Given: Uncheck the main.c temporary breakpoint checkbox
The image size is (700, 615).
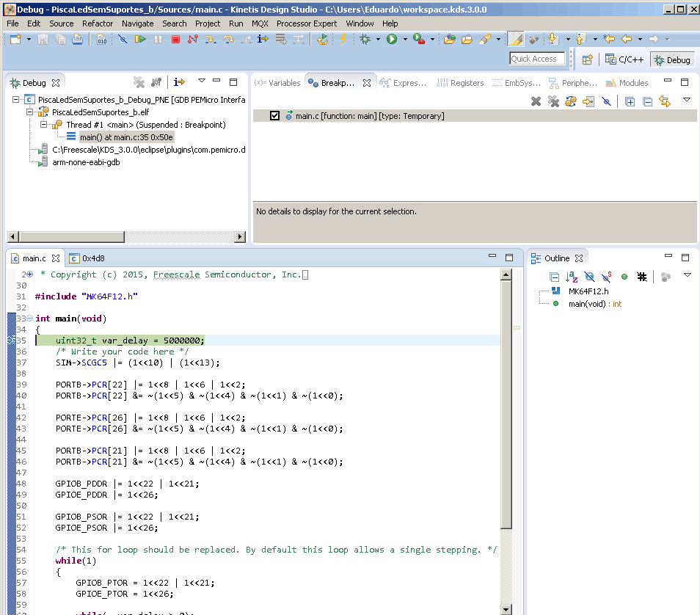Looking at the screenshot, I should click(x=275, y=116).
